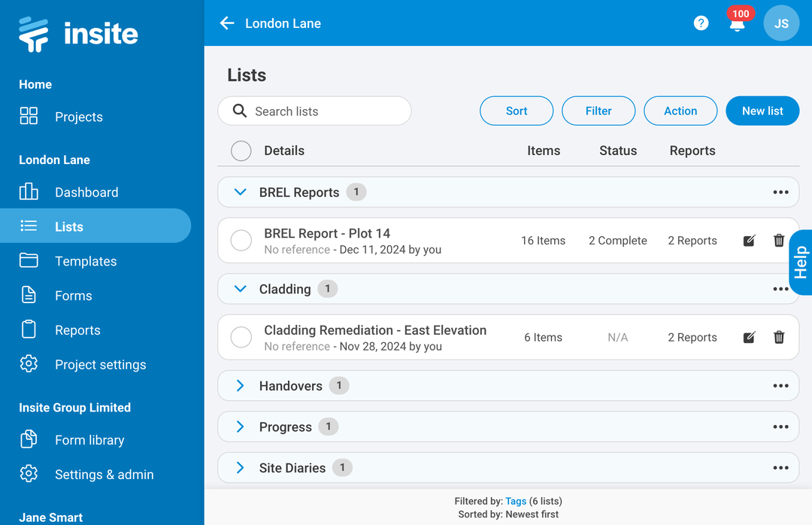Check the select-all circle in the Details header

pos(241,150)
